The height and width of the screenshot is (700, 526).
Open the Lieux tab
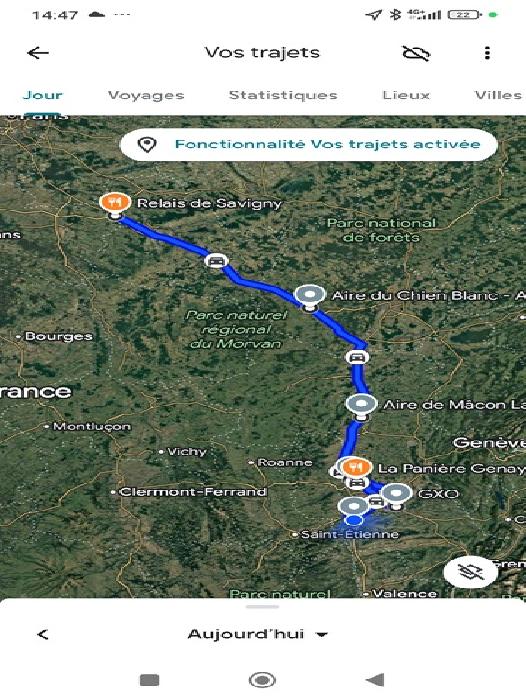[x=406, y=96]
